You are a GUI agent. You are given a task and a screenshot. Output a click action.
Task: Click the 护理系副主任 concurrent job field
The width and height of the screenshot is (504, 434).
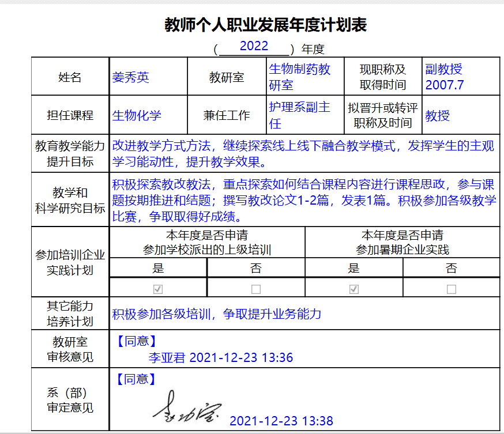click(x=299, y=115)
